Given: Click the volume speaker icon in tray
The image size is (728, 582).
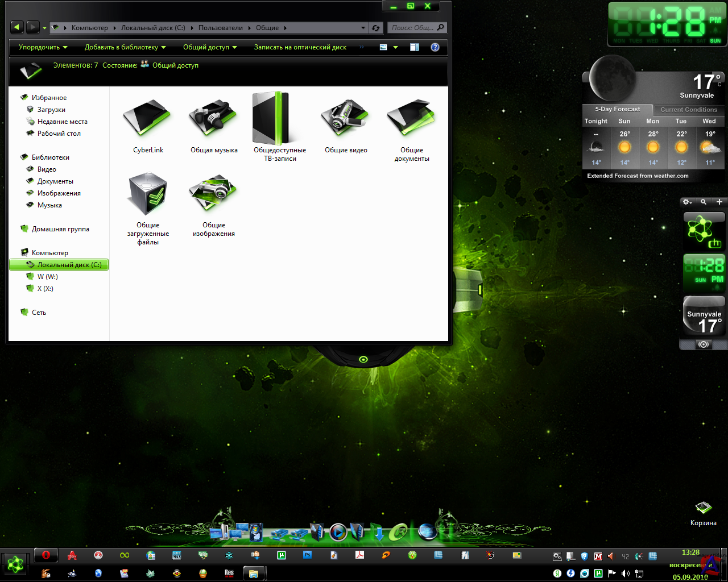Looking at the screenshot, I should pyautogui.click(x=625, y=573).
